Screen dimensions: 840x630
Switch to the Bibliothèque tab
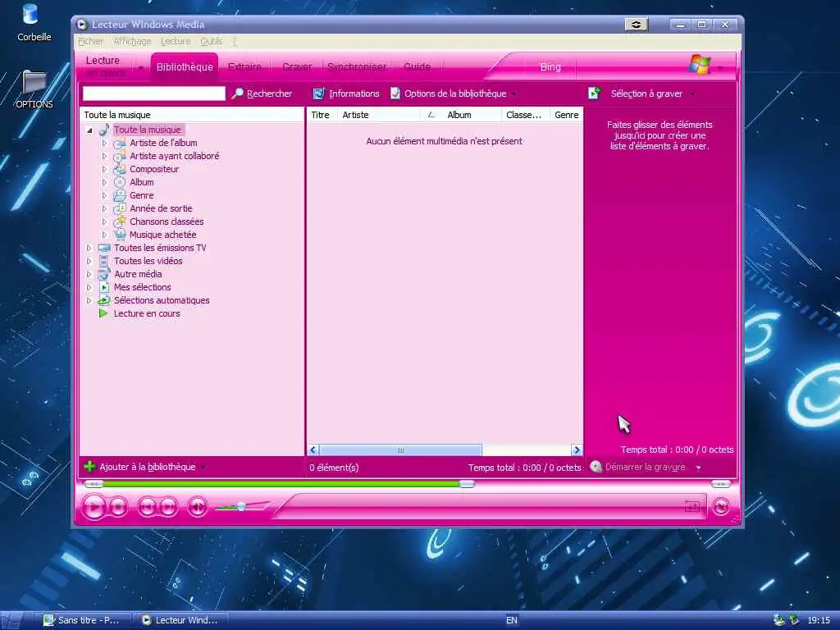coord(185,67)
